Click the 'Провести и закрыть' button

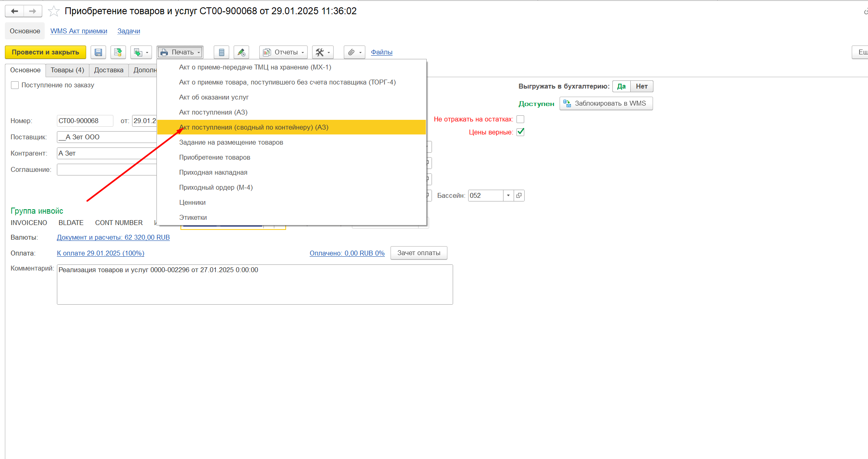[x=46, y=52]
